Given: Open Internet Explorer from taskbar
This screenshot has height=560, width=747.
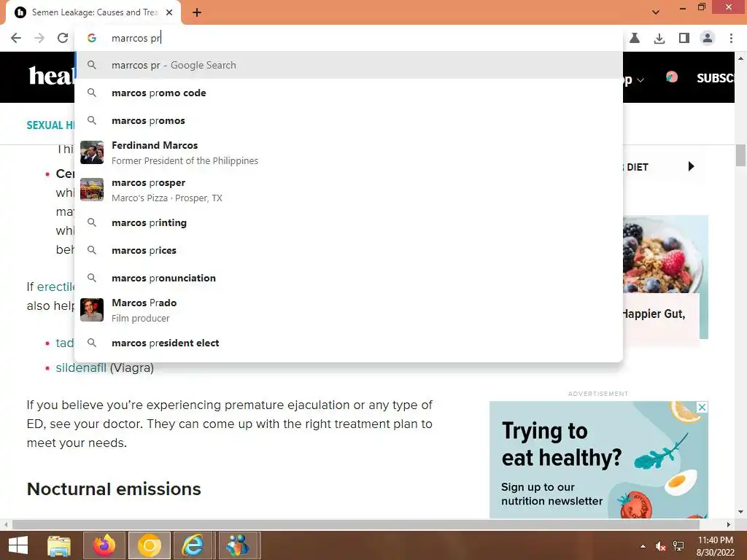Looking at the screenshot, I should (x=193, y=545).
